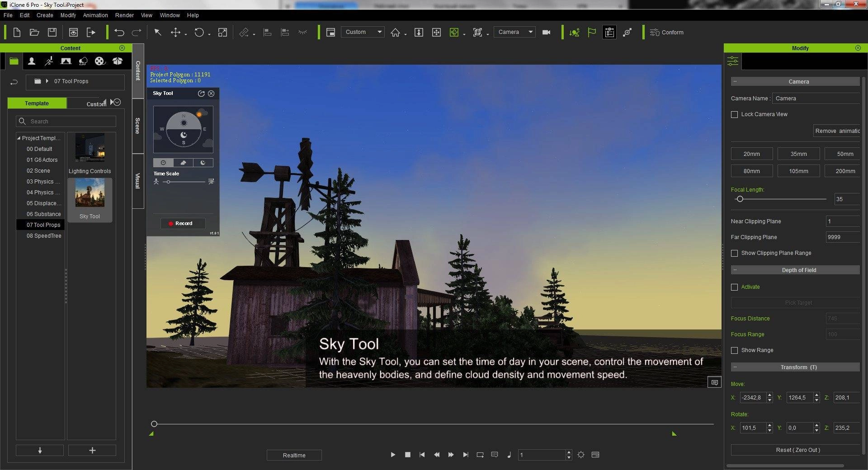The height and width of the screenshot is (470, 868).
Task: Toggle the pixel preview frame icon
Action: (330, 33)
